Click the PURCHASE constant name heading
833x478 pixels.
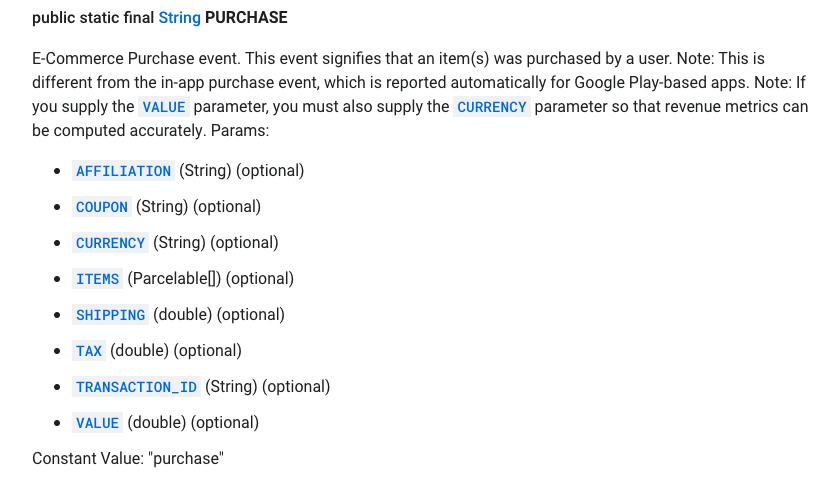246,18
